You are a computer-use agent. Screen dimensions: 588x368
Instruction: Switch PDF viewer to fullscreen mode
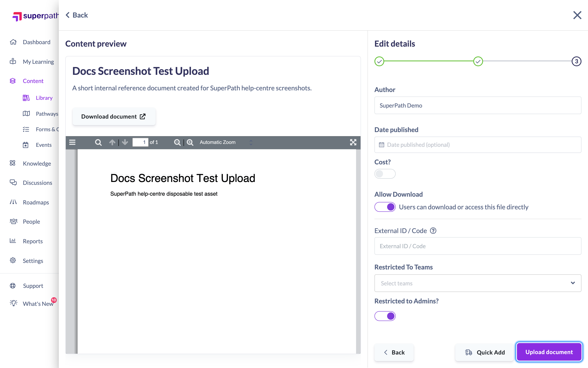coord(353,142)
